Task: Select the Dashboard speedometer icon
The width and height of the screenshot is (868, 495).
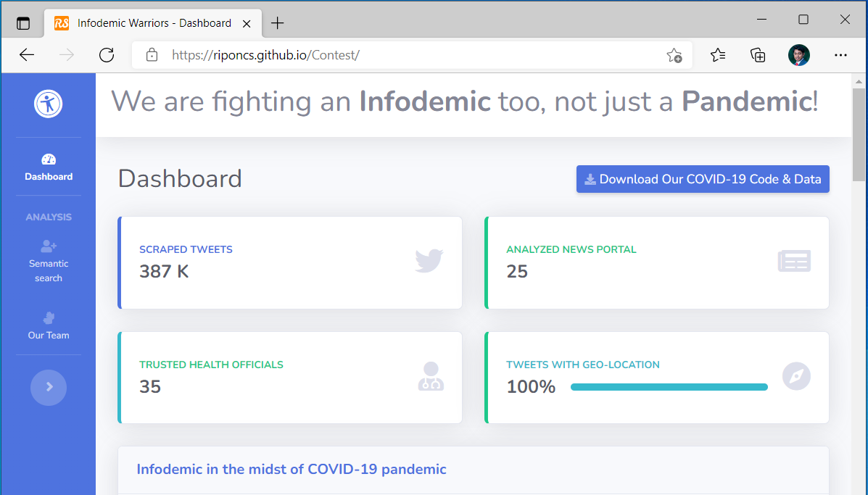Action: point(49,160)
